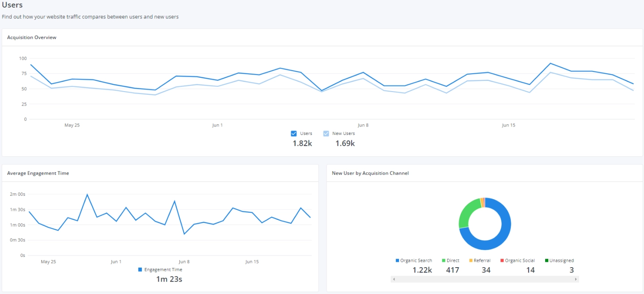
Task: Click the green Direct legend icon
Action: tap(444, 260)
